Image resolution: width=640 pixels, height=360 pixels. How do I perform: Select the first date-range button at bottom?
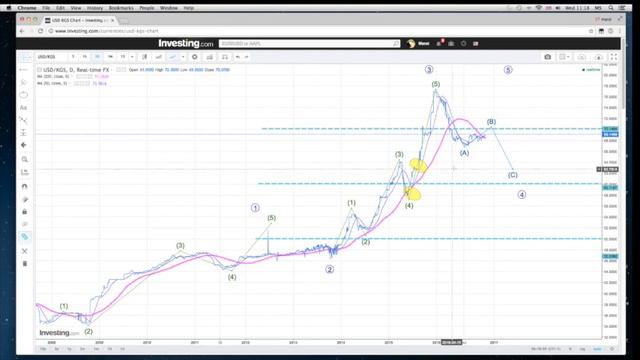point(43,349)
